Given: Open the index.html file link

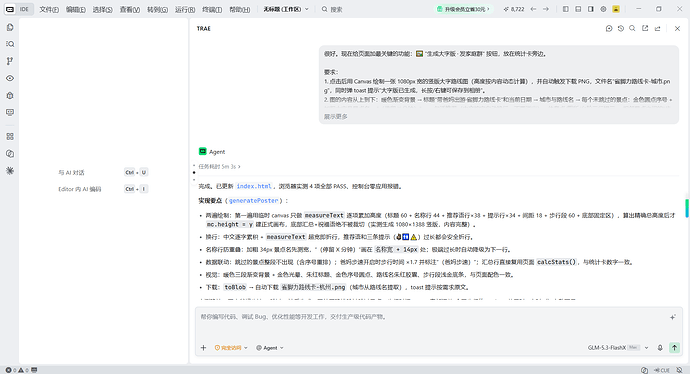Looking at the screenshot, I should (x=254, y=187).
